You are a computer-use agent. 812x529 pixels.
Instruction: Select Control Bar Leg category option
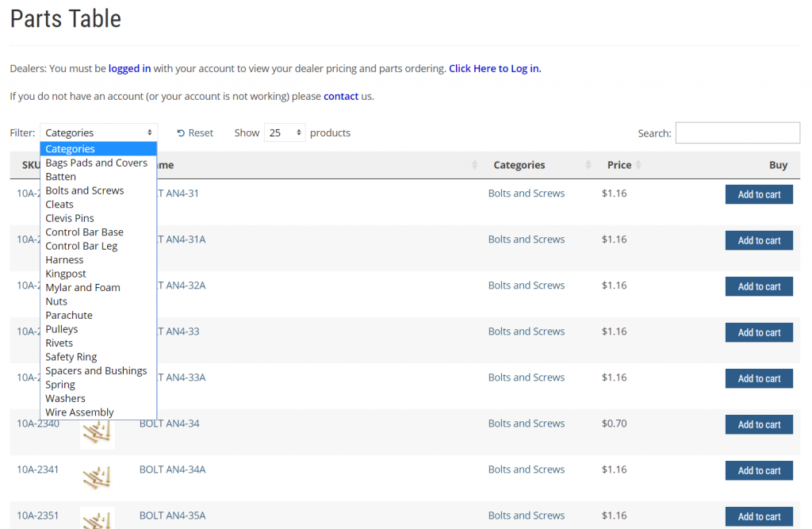tap(81, 246)
